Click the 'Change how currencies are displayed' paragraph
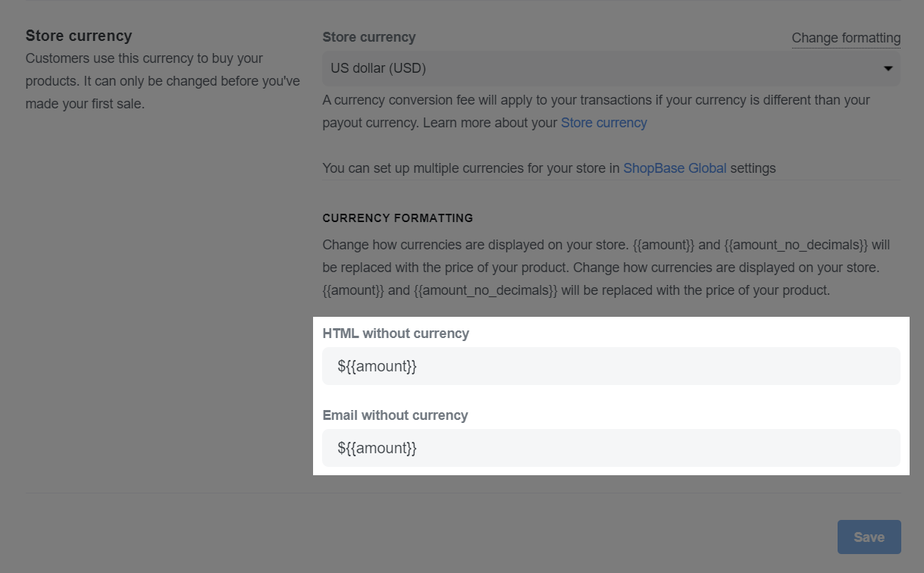Viewport: 924px width, 573px height. [606, 268]
